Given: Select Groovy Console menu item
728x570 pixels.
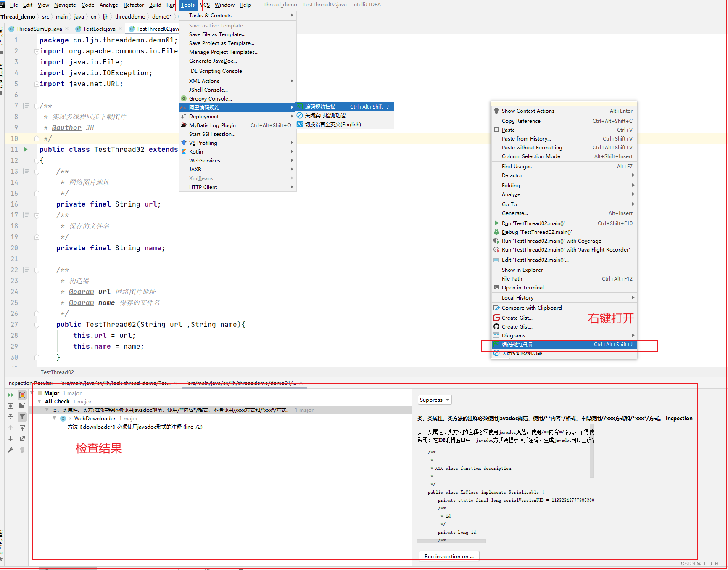Looking at the screenshot, I should (x=237, y=99).
